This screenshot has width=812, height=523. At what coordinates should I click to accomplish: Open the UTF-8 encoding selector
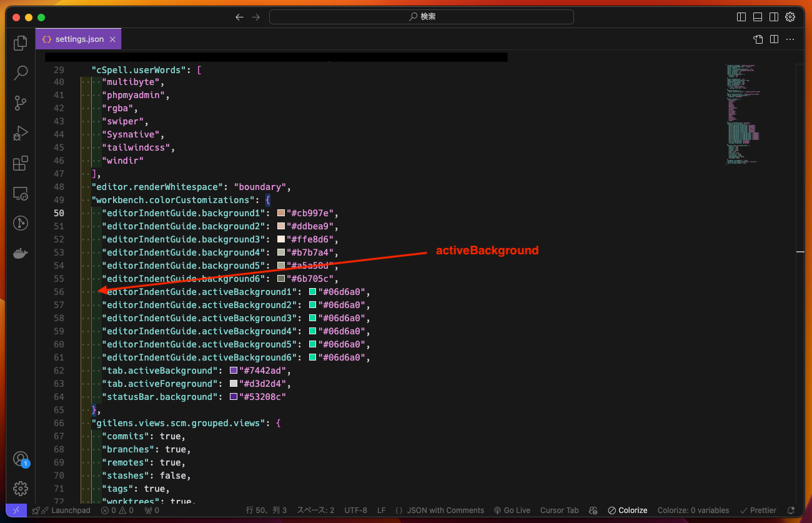(356, 511)
